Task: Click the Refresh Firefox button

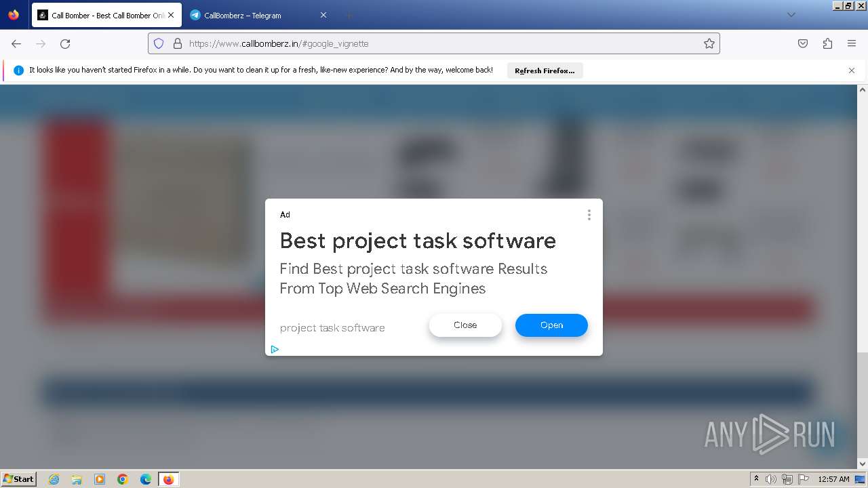Action: pyautogui.click(x=545, y=70)
